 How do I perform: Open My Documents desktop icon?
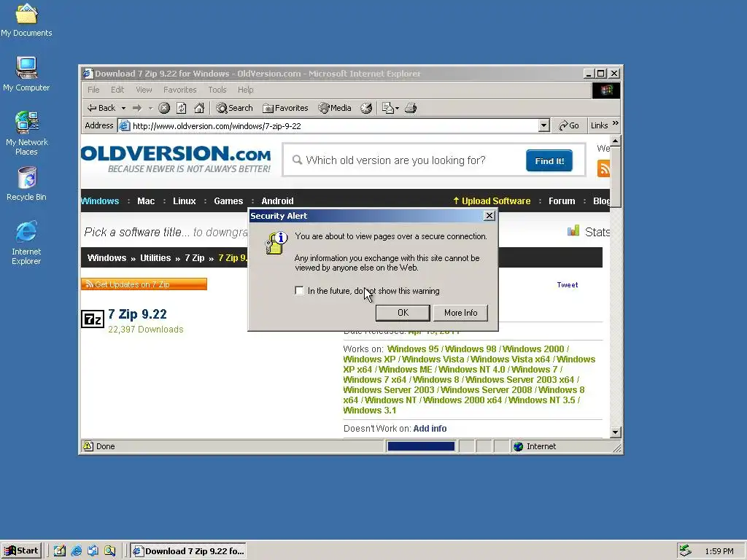26,20
